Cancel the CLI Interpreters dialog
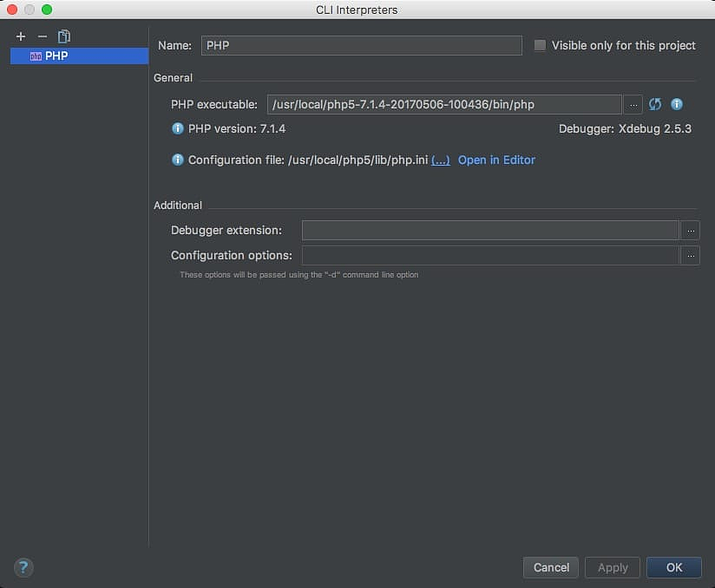Screen dimensions: 715x588 coord(551,567)
